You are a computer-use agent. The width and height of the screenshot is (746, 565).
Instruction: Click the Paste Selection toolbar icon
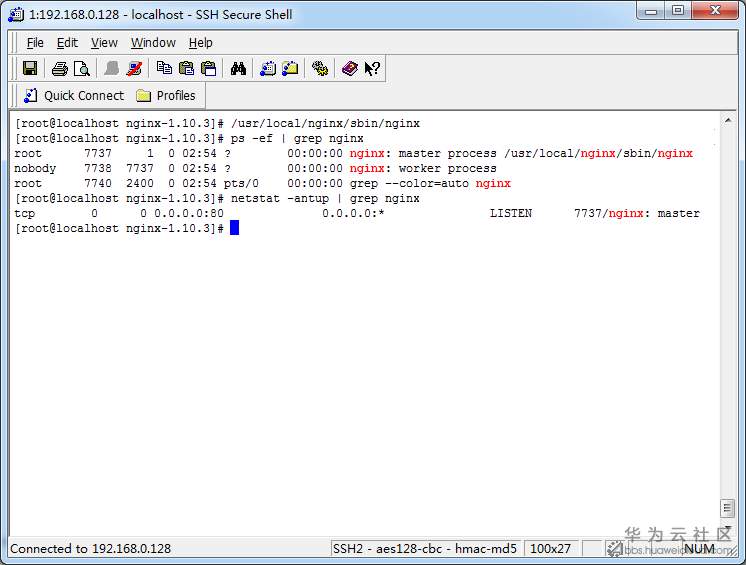(208, 68)
